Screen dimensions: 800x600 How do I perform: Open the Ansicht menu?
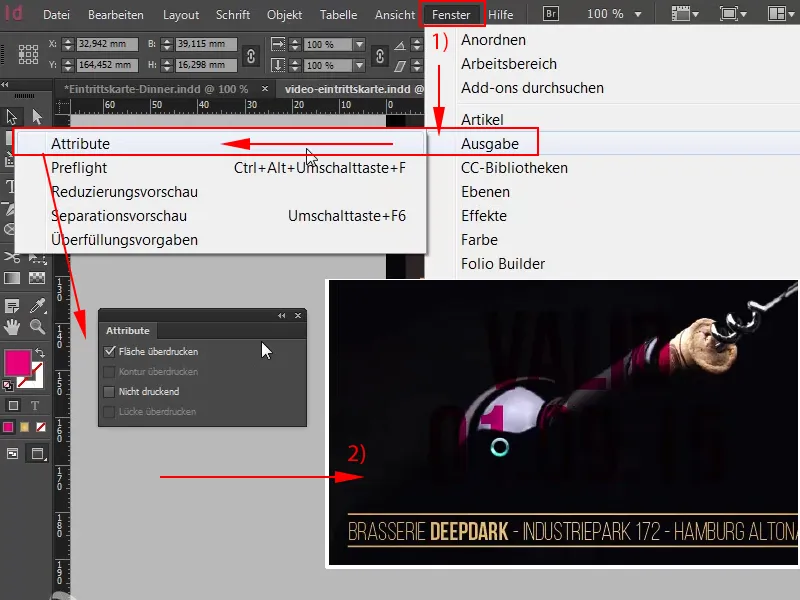point(395,15)
